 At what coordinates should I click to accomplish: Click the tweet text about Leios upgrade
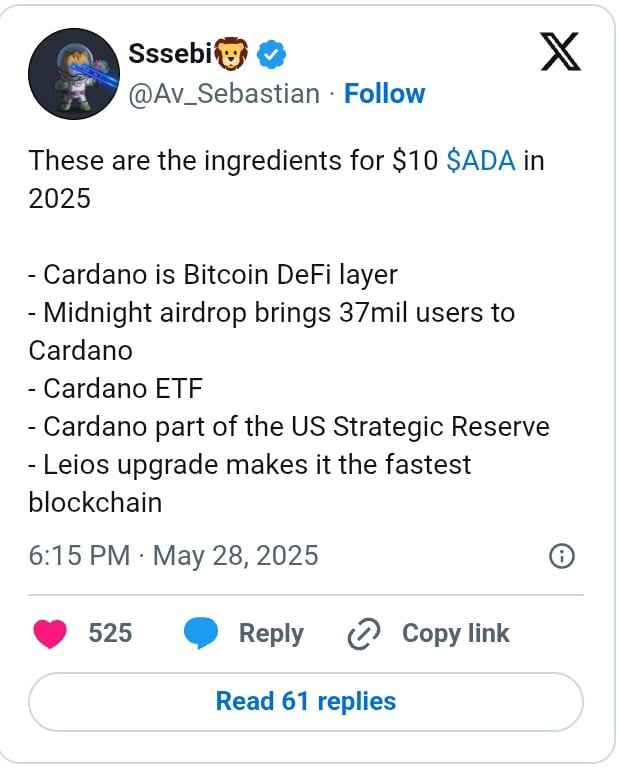pos(250,483)
